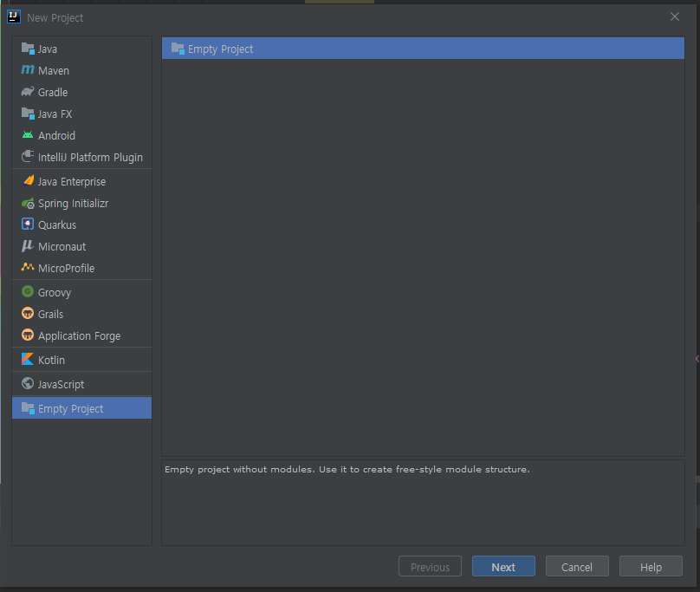700x592 pixels.
Task: Close the New Project window
Action: click(x=675, y=16)
